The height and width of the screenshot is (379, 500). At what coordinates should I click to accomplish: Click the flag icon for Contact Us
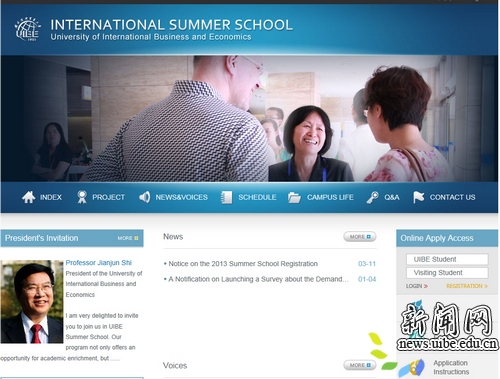click(x=419, y=197)
